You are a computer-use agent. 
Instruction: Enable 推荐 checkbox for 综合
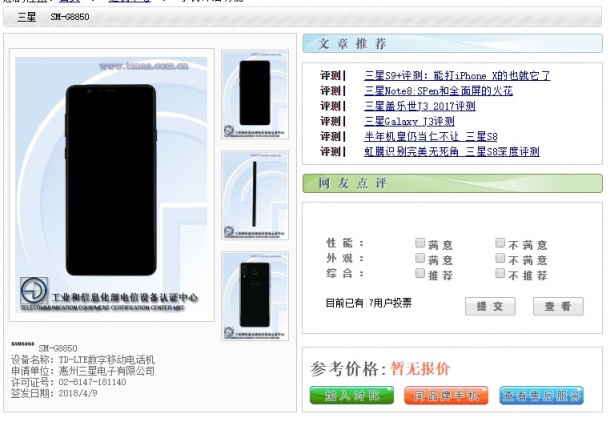point(420,274)
